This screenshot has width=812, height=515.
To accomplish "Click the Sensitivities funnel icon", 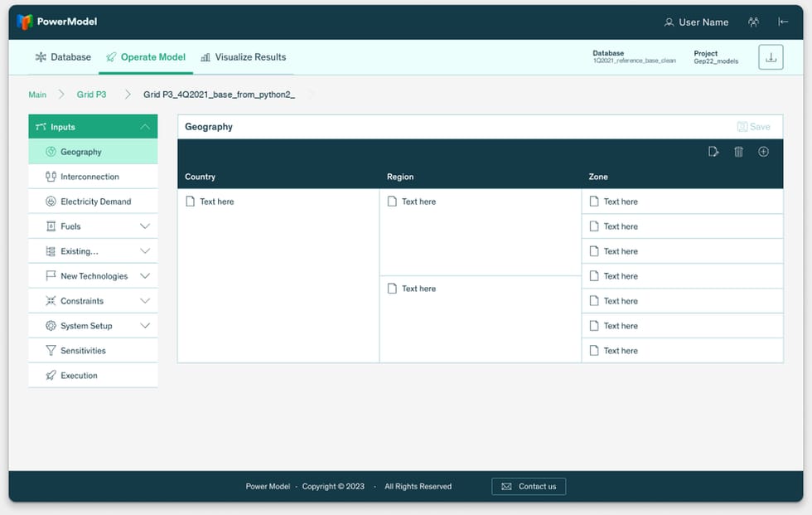I will tap(51, 351).
